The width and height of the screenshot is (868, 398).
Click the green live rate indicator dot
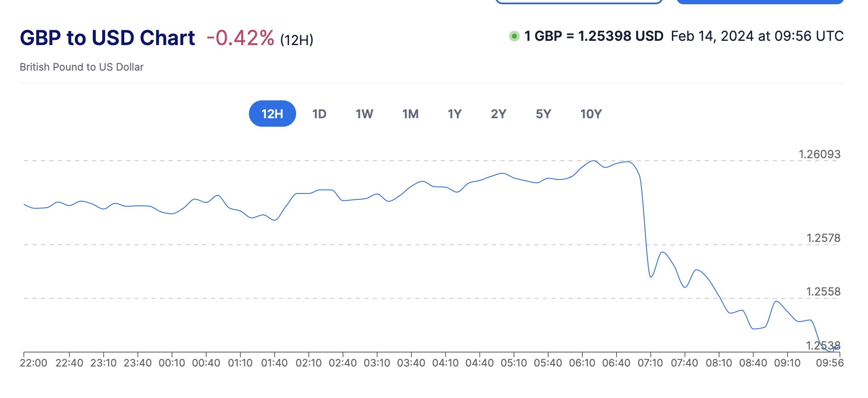point(514,36)
